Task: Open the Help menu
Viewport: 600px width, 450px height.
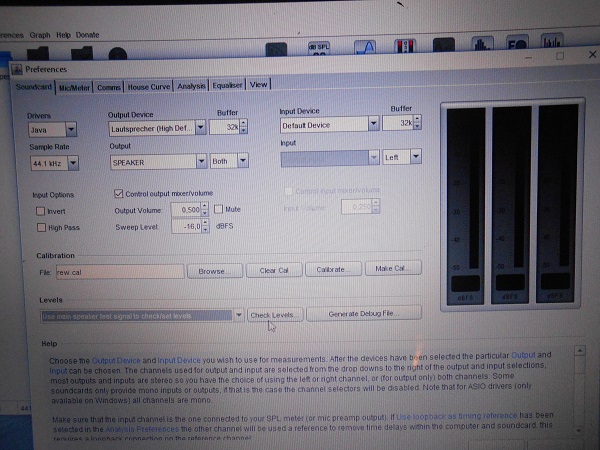Action: click(64, 35)
